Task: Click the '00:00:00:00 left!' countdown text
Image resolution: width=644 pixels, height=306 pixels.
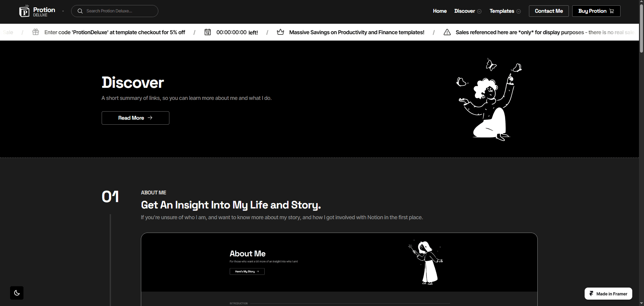Action: (x=237, y=32)
